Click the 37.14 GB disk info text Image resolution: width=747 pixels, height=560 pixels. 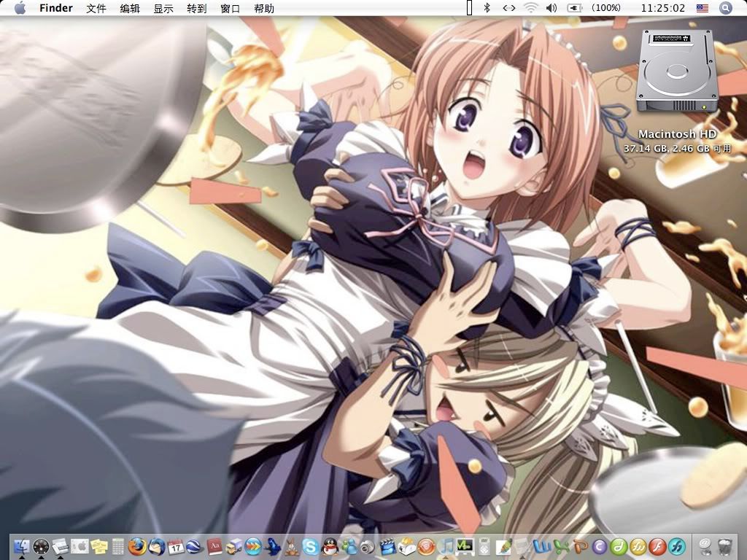point(678,148)
